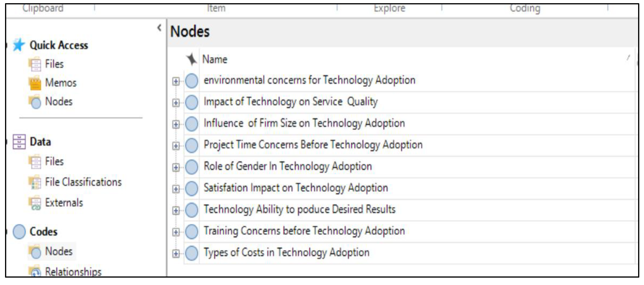Screen dimensions: 644x285
Task: Expand the environmental concerns node
Action: pyautogui.click(x=176, y=81)
